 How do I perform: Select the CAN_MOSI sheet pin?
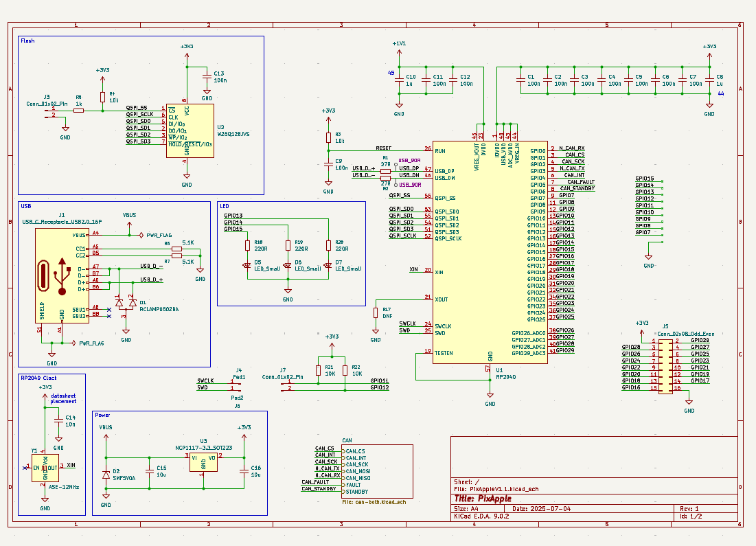[x=357, y=471]
